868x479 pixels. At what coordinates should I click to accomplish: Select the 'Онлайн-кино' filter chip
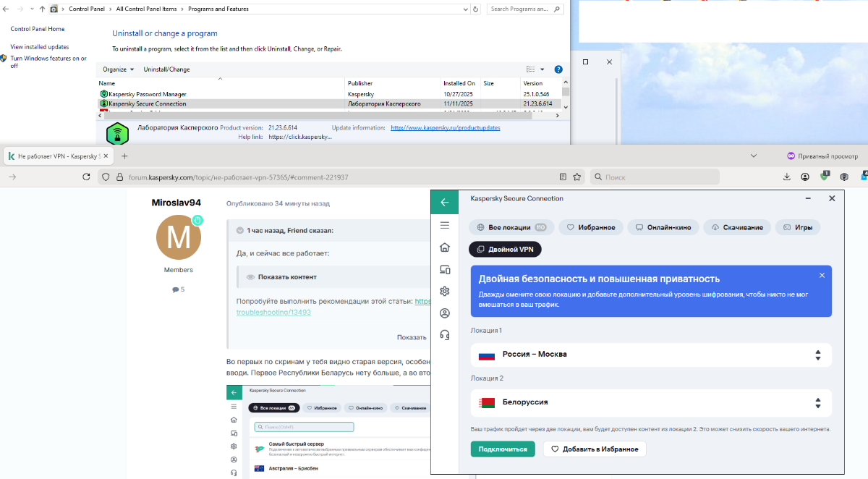click(x=663, y=227)
